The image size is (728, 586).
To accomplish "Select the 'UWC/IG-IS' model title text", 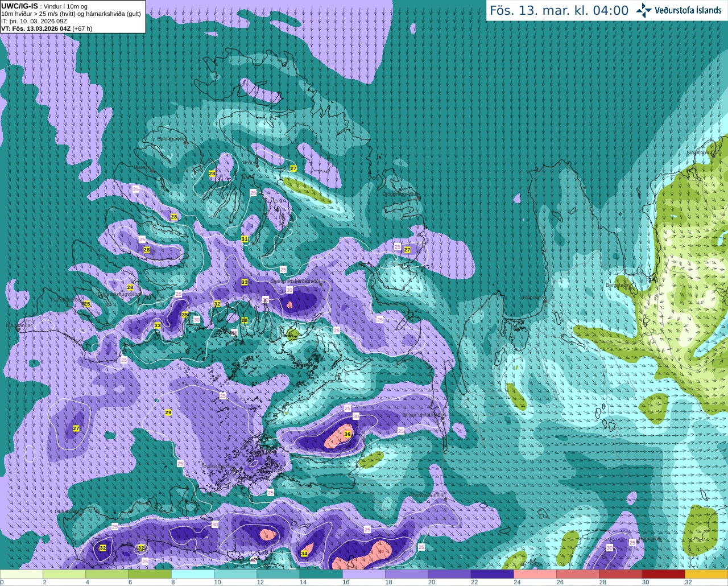I will tap(19, 6).
